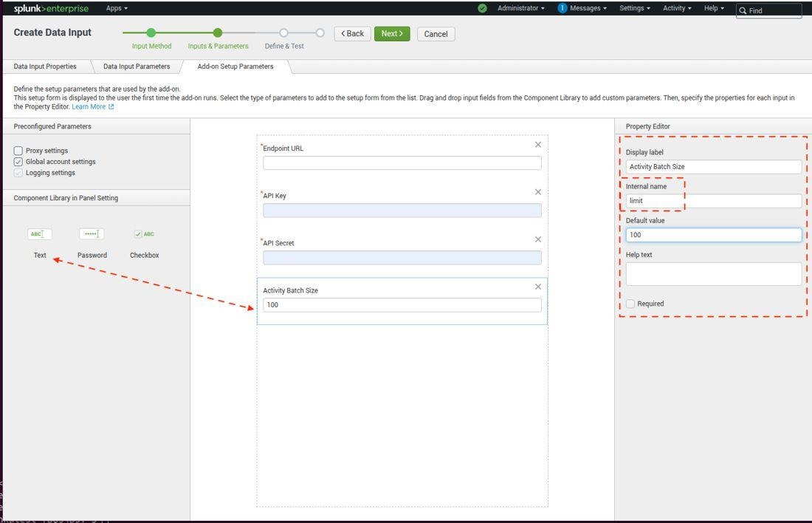Switch to Data Input Parameters tab

pos(137,66)
